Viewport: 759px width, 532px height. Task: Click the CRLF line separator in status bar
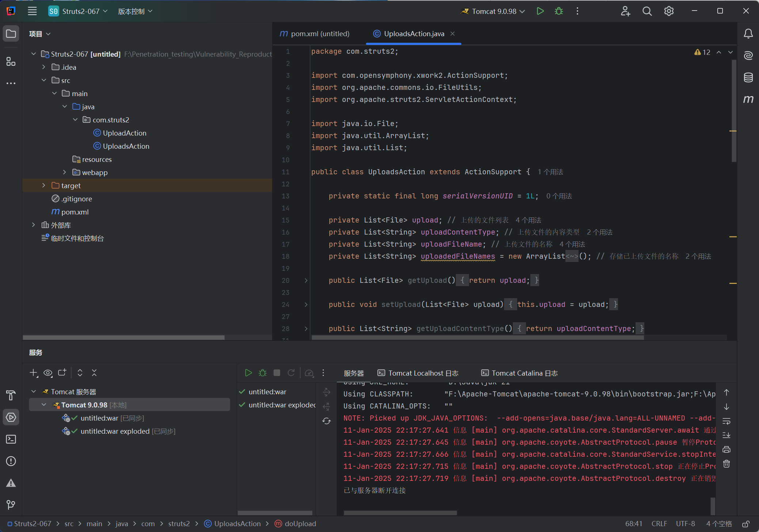pyautogui.click(x=659, y=524)
